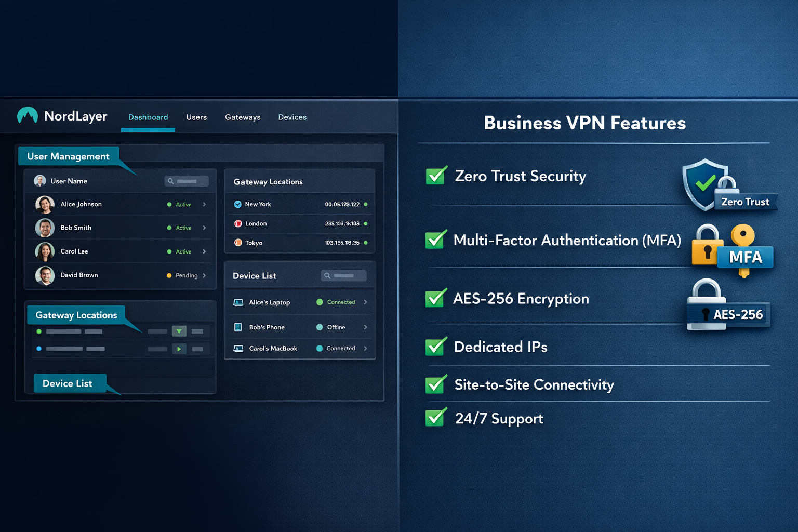Expand the Alice's Laptop row chevron
This screenshot has width=798, height=532.
[x=365, y=302]
